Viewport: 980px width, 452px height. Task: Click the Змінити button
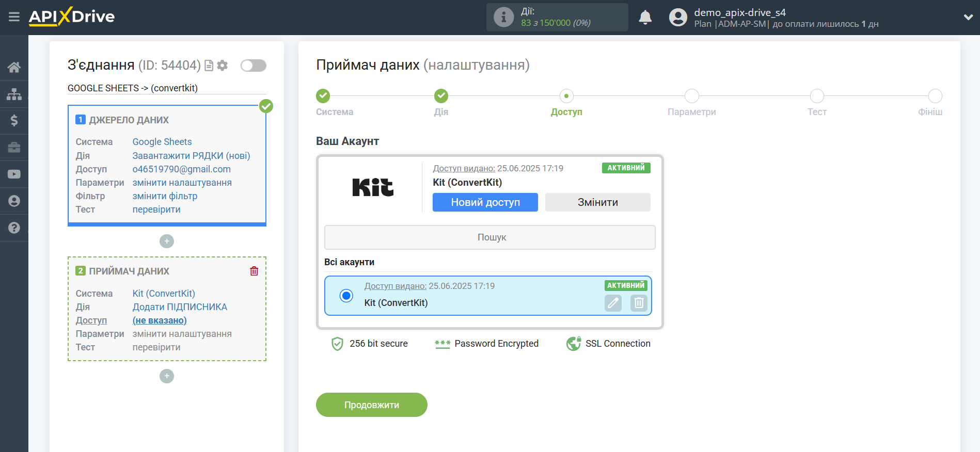[x=598, y=202]
